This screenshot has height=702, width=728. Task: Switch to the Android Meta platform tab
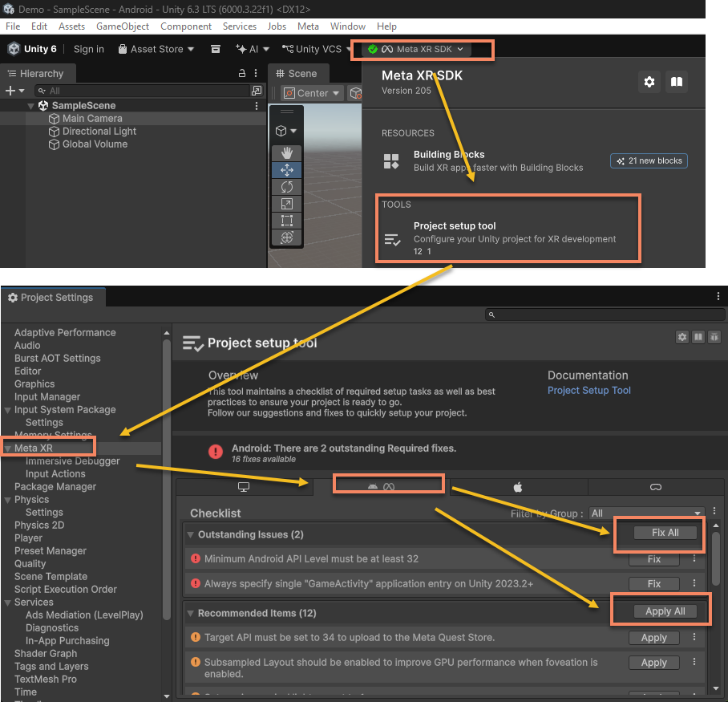(x=381, y=487)
